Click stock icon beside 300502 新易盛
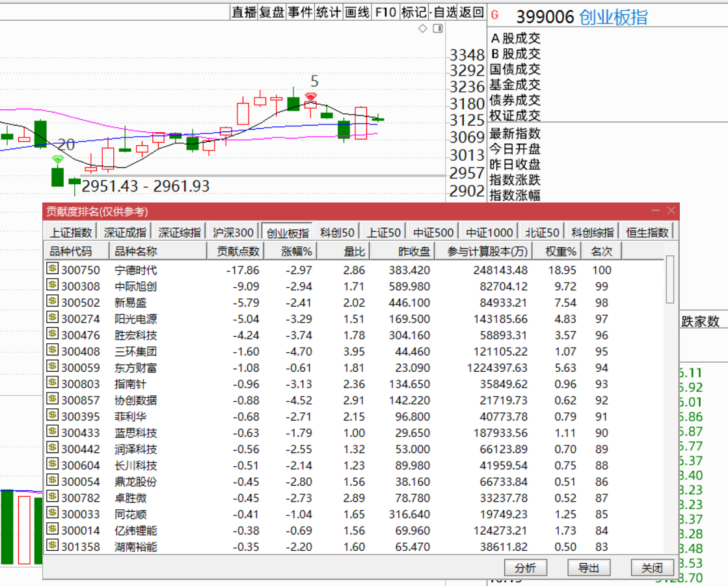 tap(53, 301)
